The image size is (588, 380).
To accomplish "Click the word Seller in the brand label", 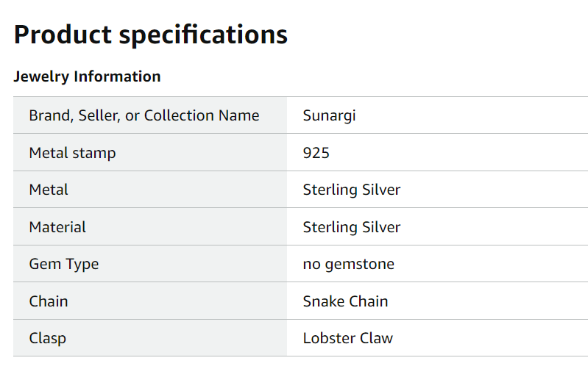I will pyautogui.click(x=99, y=115).
